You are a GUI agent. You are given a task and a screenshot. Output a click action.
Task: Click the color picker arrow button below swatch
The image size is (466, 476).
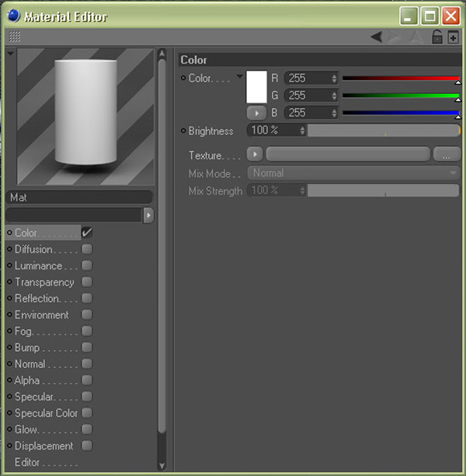click(256, 113)
